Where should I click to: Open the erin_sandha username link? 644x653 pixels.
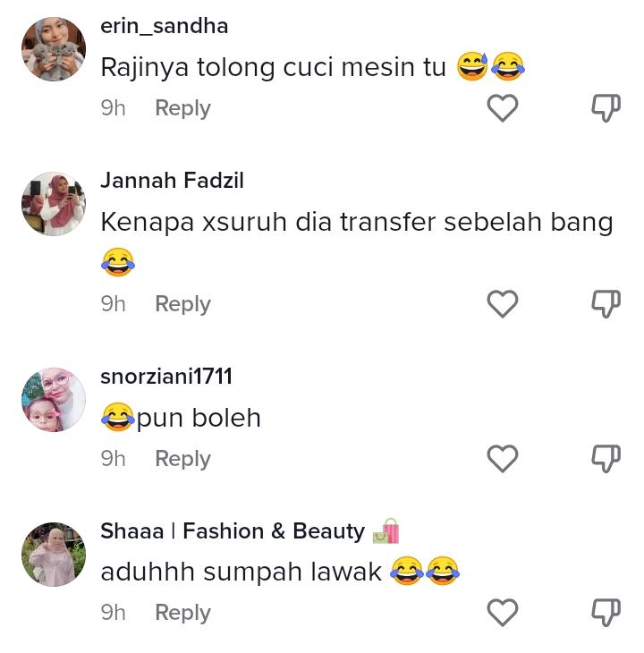click(165, 26)
